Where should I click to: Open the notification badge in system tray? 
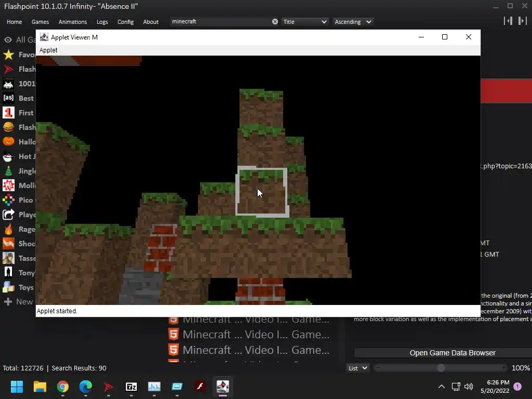click(x=517, y=387)
